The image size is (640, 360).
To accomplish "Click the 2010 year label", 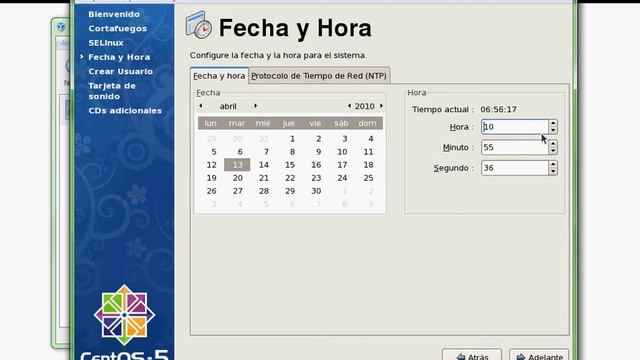I will 364,107.
